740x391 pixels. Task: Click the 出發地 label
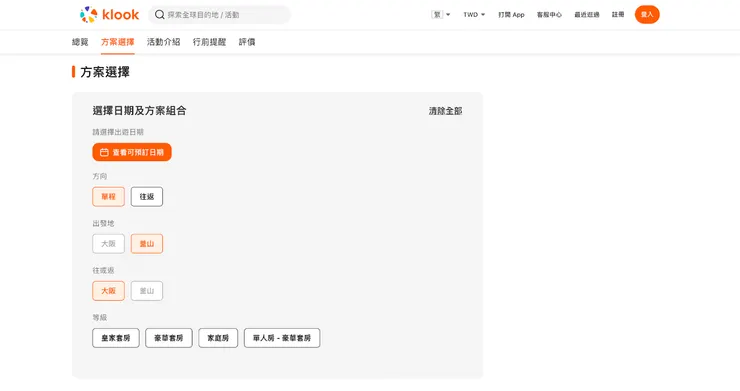[x=103, y=223]
